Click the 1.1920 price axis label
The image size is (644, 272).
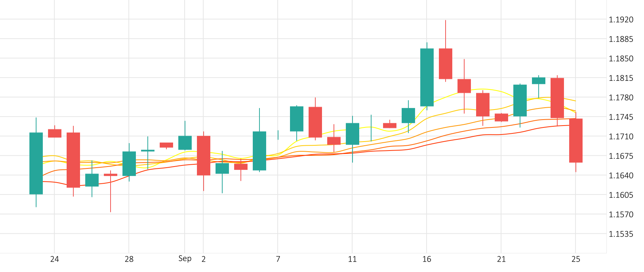click(x=621, y=20)
